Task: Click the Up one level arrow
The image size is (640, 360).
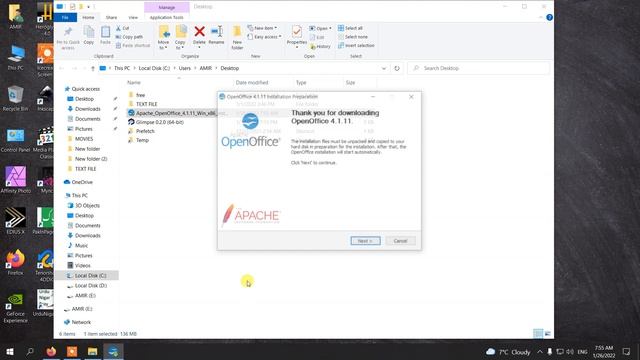Action: pyautogui.click(x=93, y=68)
